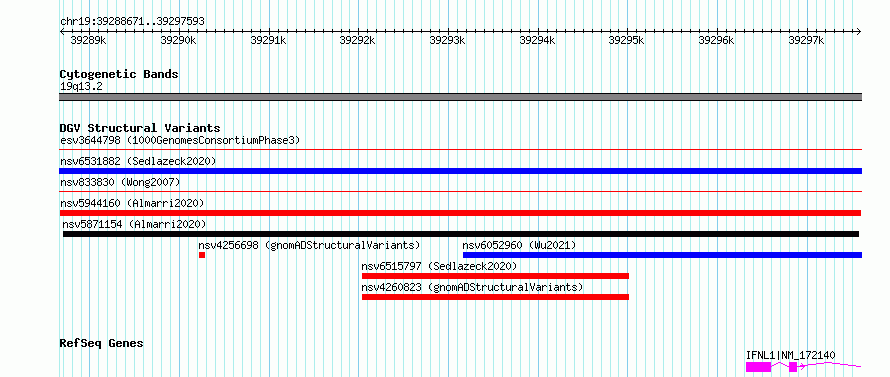Click the 39289k ruler position
This screenshot has width=890, height=377.
point(88,40)
